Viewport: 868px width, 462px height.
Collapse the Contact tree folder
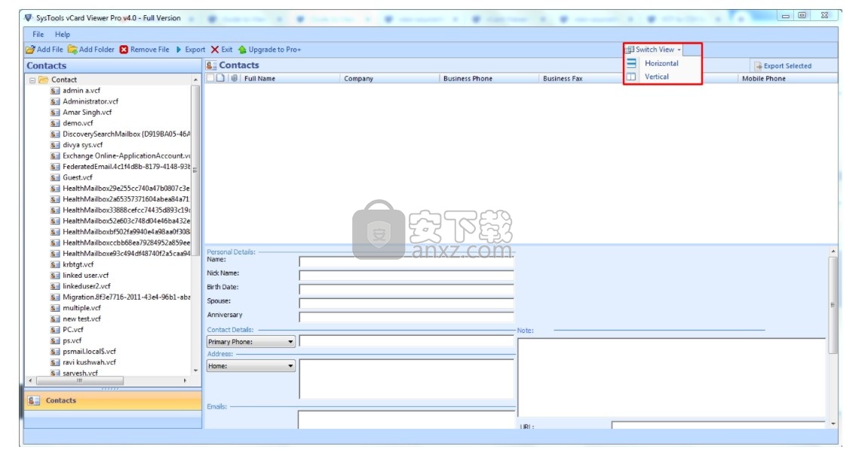tap(32, 80)
